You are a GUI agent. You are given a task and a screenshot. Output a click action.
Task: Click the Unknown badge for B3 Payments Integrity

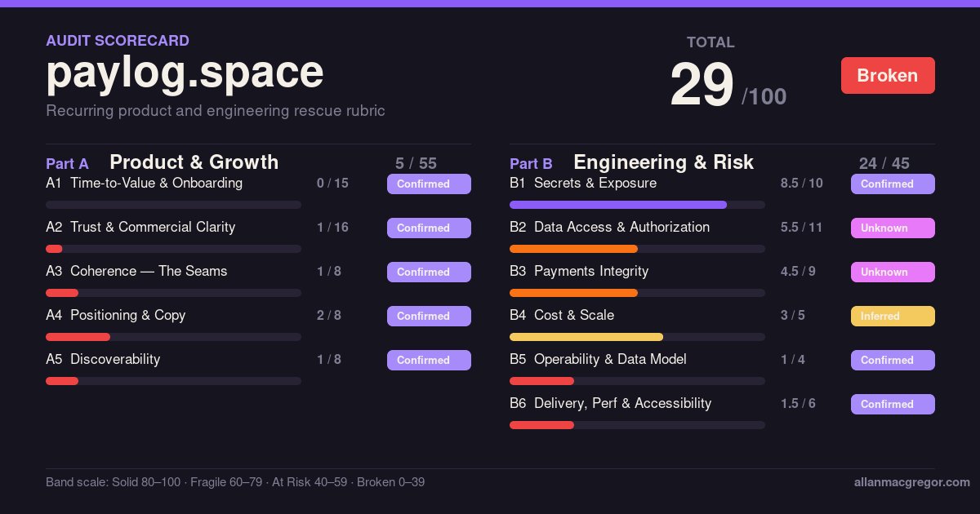pos(893,272)
